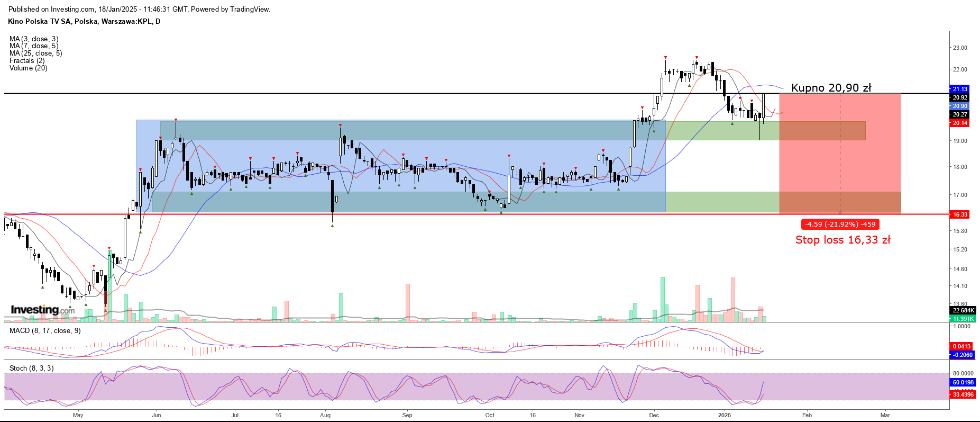Click the 1.0000 MACD scale label
The height and width of the screenshot is (422, 980).
pos(961,327)
